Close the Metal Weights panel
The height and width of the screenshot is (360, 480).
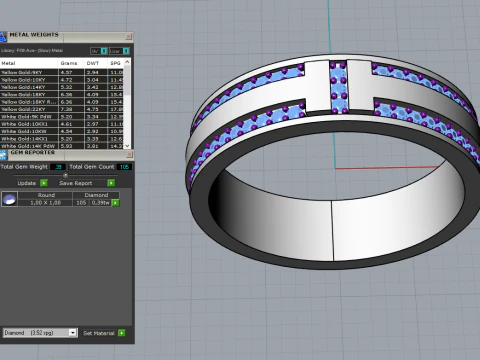point(129,36)
